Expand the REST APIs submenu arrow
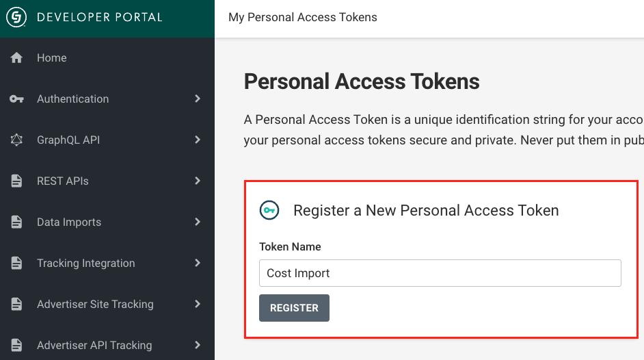This screenshot has height=360, width=644. point(198,181)
